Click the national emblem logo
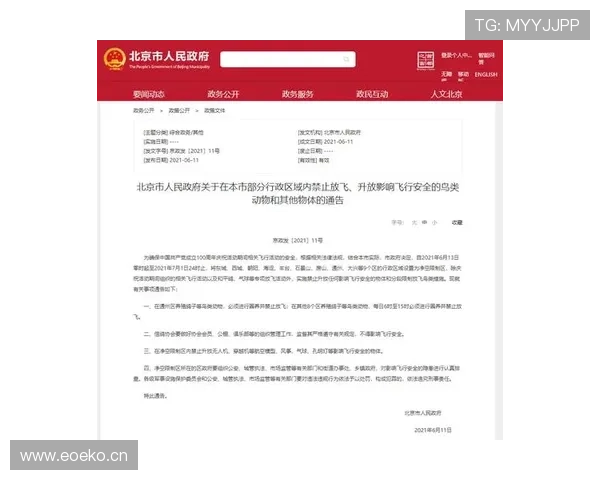Screen dimensions: 600x480 [114, 59]
